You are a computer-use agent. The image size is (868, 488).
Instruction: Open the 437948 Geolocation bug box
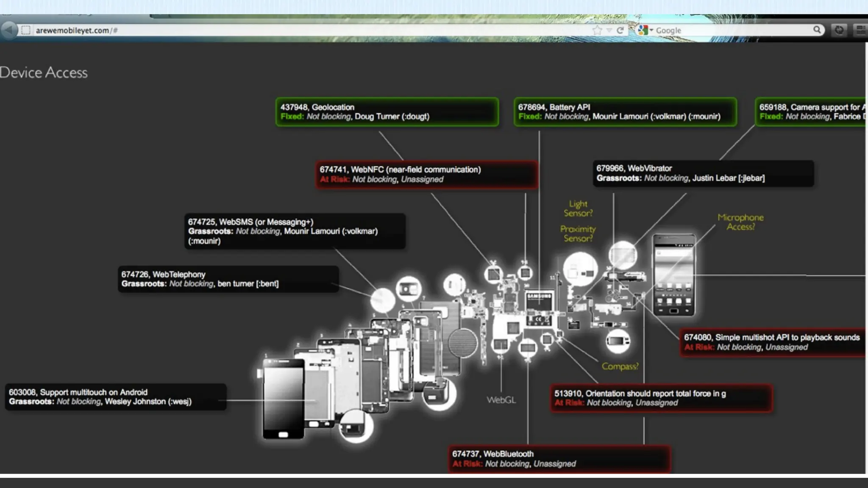[x=387, y=112]
